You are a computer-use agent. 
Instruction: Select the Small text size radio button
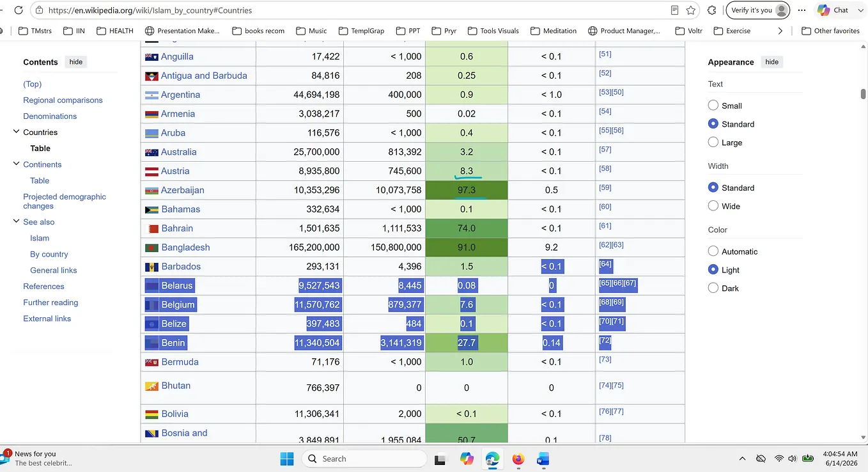[713, 106]
